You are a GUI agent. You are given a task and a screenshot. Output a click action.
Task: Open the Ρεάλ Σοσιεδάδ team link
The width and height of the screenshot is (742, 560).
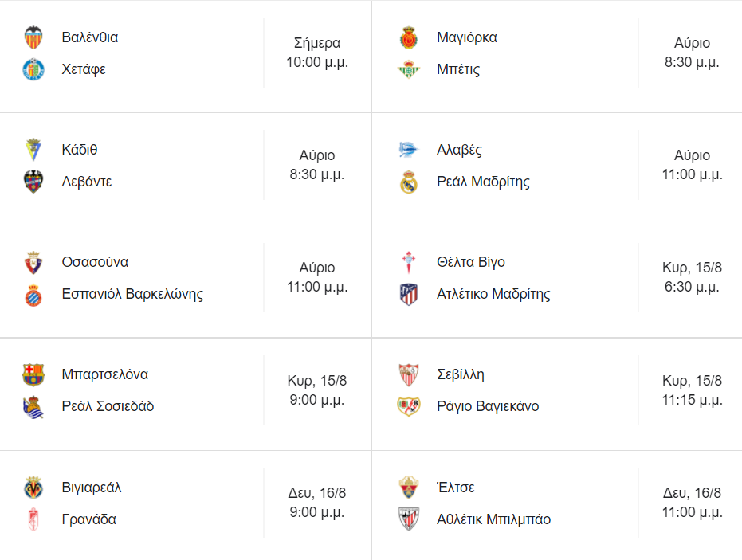(x=108, y=406)
